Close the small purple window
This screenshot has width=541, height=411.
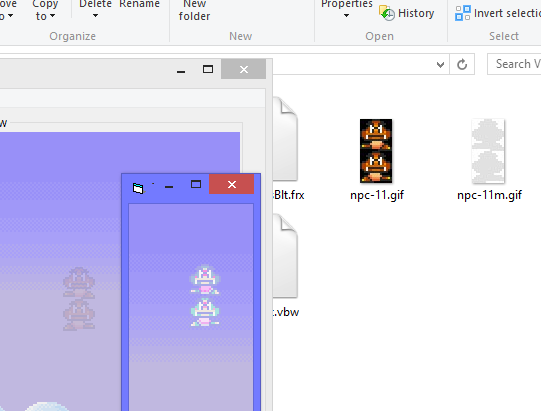tap(232, 184)
